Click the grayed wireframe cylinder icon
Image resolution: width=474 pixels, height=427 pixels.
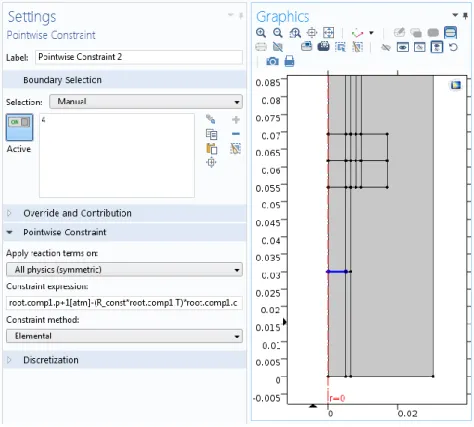(x=261, y=47)
